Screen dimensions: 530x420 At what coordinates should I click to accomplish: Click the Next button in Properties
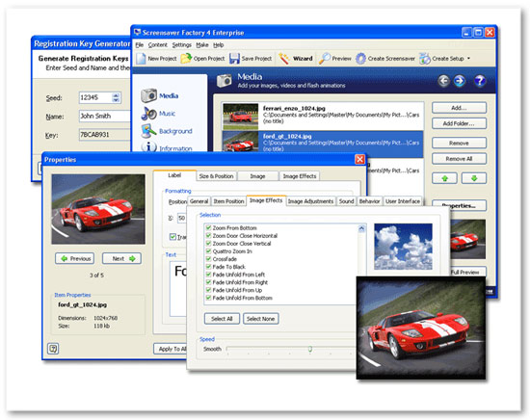tap(121, 258)
